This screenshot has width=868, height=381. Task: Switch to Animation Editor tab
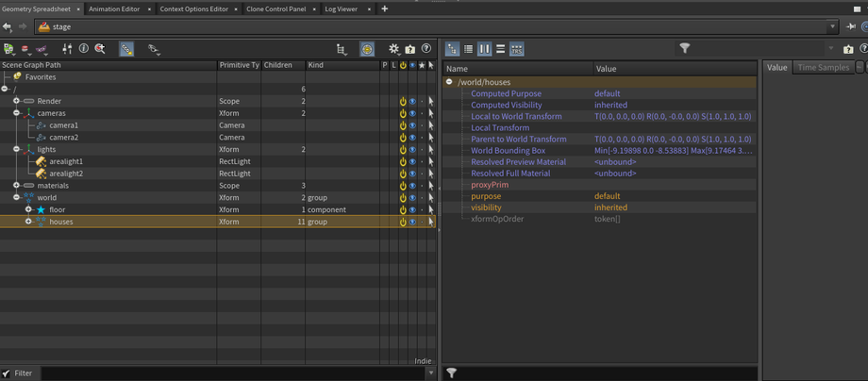113,8
